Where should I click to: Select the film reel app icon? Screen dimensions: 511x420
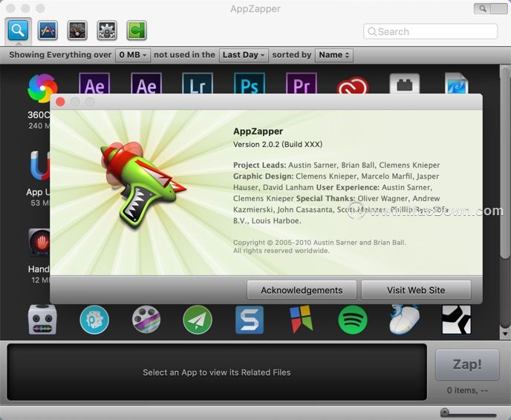146,320
